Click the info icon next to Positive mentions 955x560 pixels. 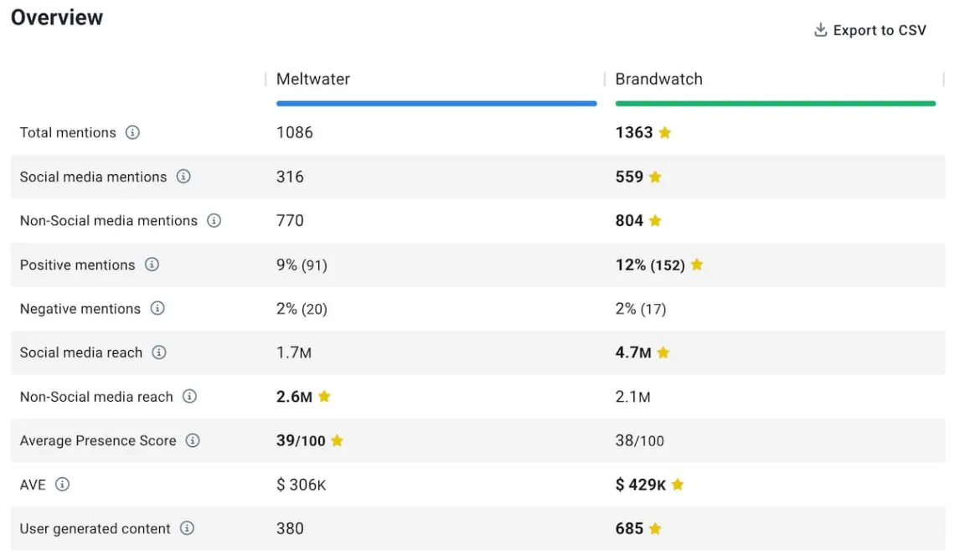[153, 265]
